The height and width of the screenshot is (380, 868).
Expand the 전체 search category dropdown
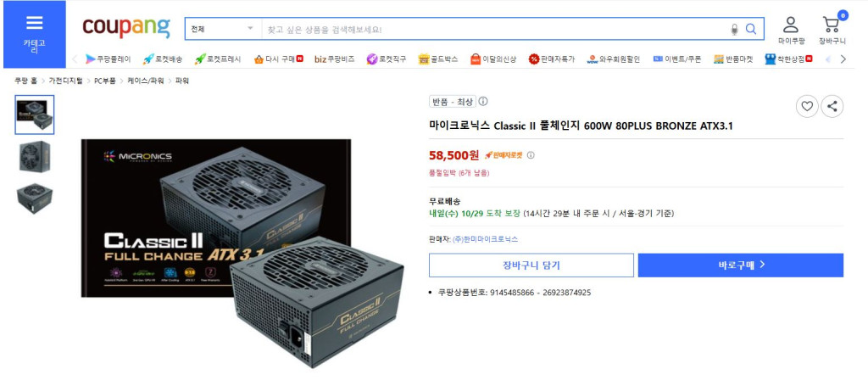click(223, 29)
